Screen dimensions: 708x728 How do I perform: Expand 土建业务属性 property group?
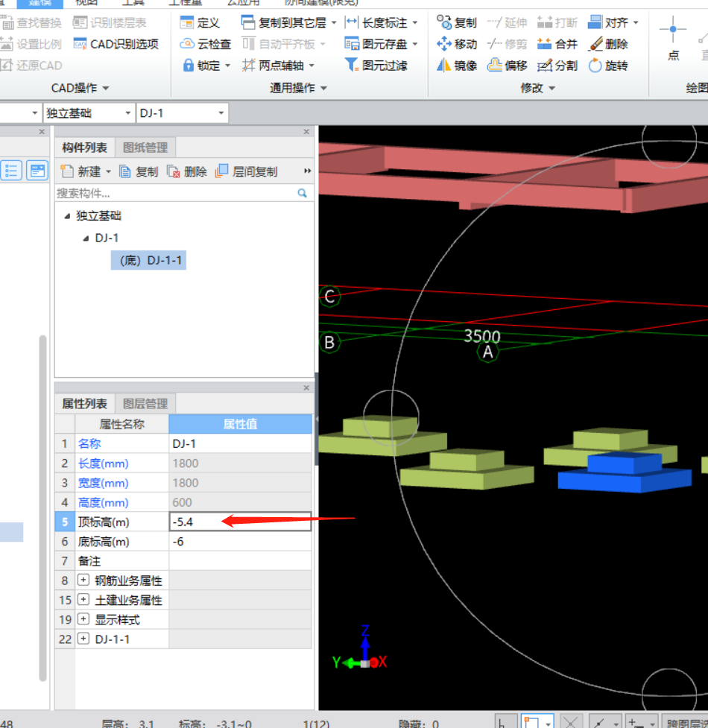coord(83,599)
